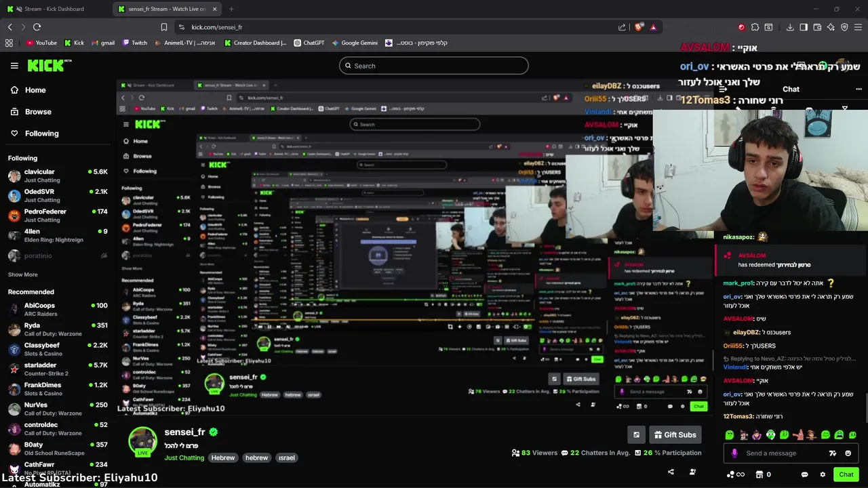Open the Brave VPN shield icon
The width and height of the screenshot is (868, 488).
pos(844,27)
